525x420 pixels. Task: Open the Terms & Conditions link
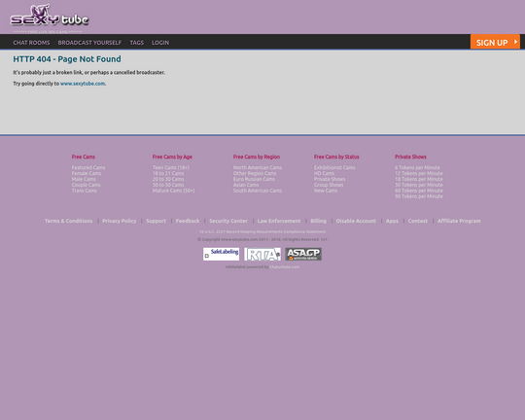coord(69,221)
